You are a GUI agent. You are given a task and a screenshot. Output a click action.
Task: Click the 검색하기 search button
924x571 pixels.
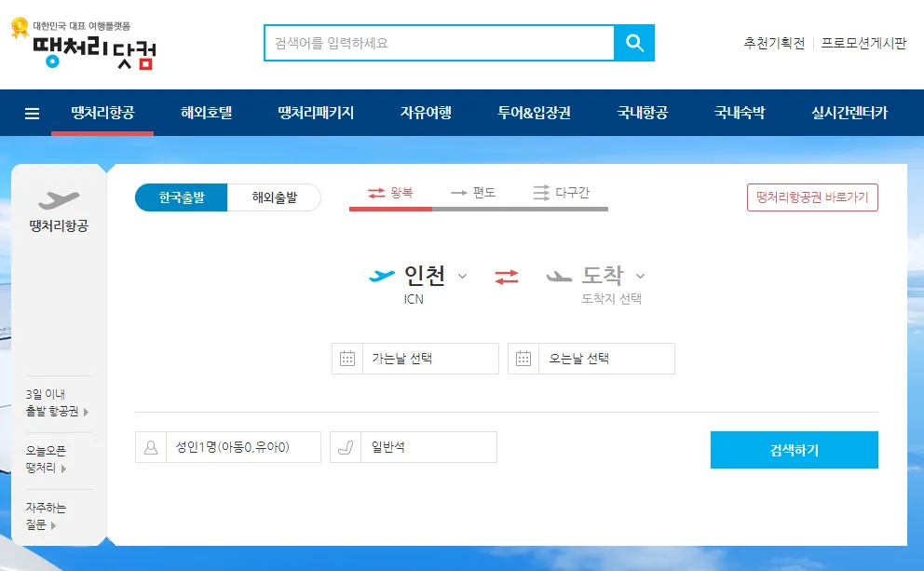coord(794,449)
